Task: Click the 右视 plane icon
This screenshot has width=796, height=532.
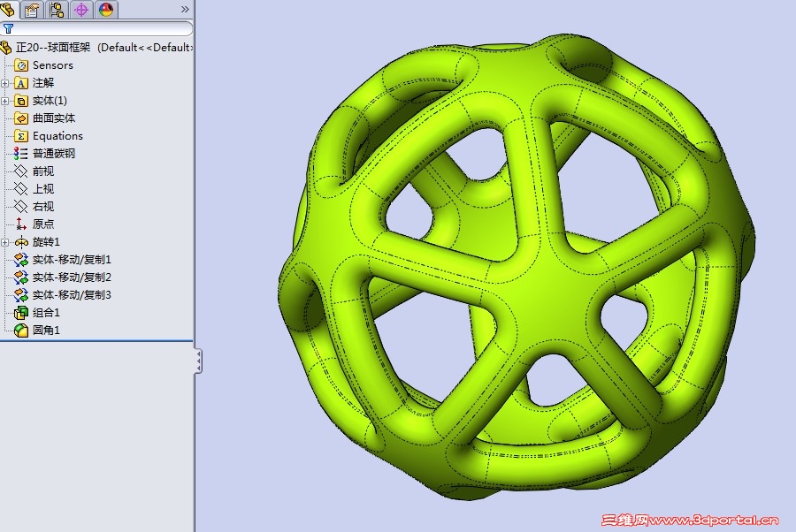Action: point(21,207)
